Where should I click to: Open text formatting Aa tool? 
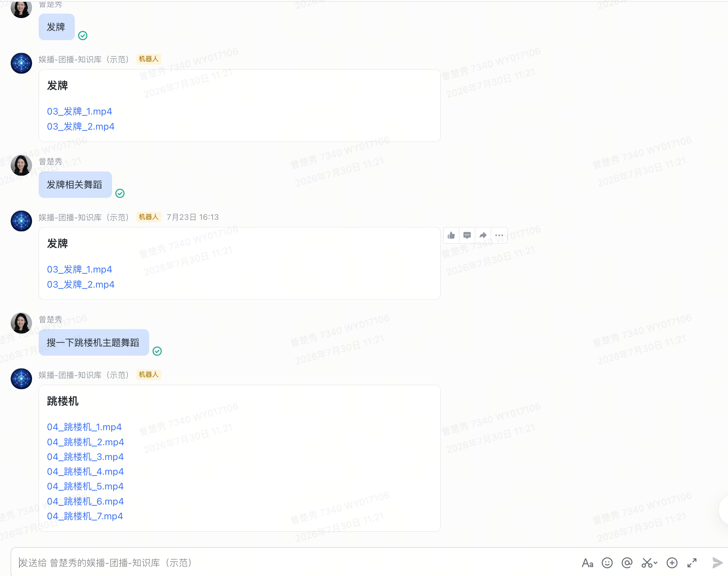click(587, 563)
